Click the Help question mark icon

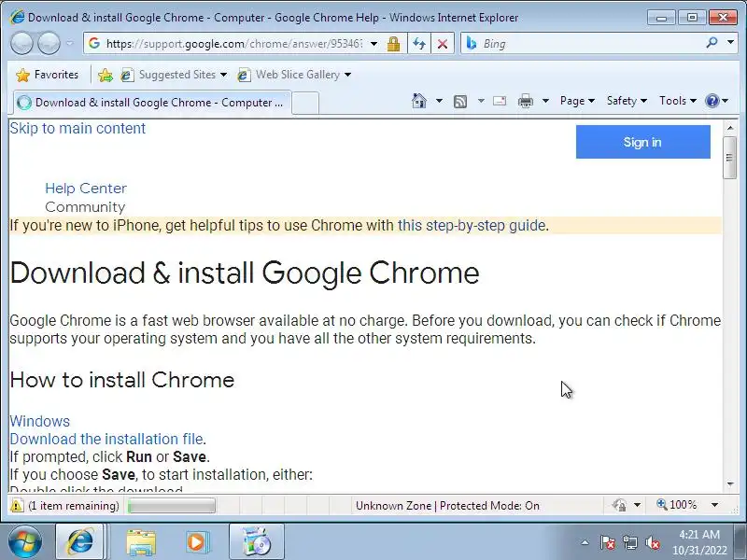pyautogui.click(x=712, y=101)
